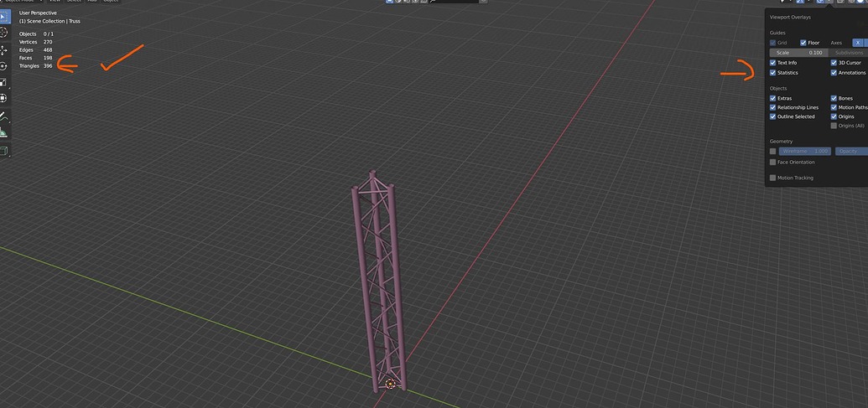Click the 'User Perspective' view label

click(x=38, y=13)
